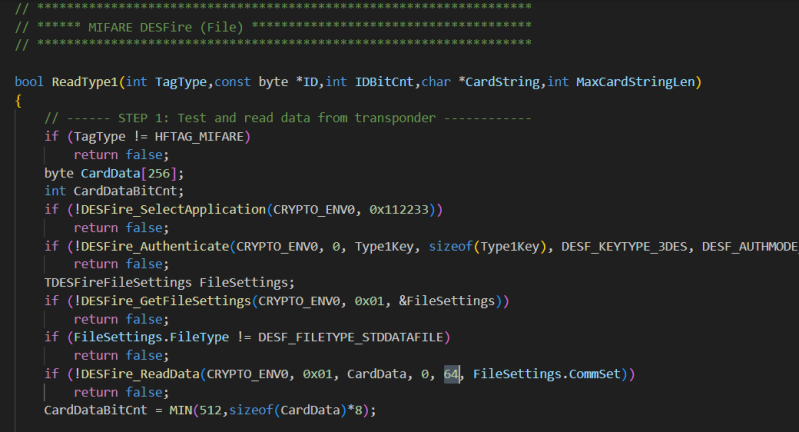Click the highlighted 64 value
Viewport: 799px width, 432px height.
point(451,374)
